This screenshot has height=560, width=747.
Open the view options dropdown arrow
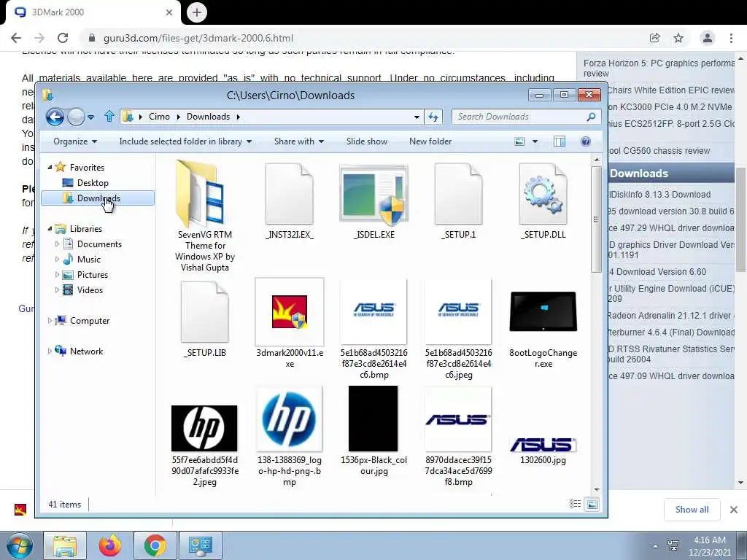point(535,141)
